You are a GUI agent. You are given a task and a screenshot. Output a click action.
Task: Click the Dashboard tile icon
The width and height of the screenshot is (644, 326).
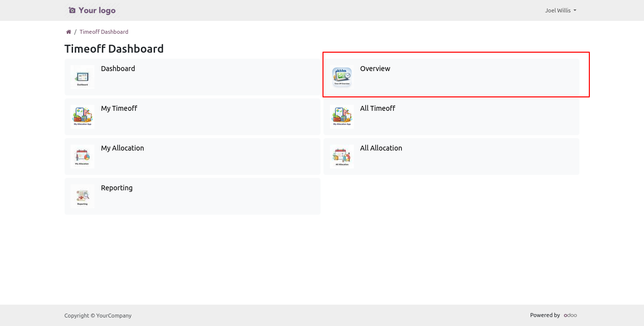(x=82, y=77)
